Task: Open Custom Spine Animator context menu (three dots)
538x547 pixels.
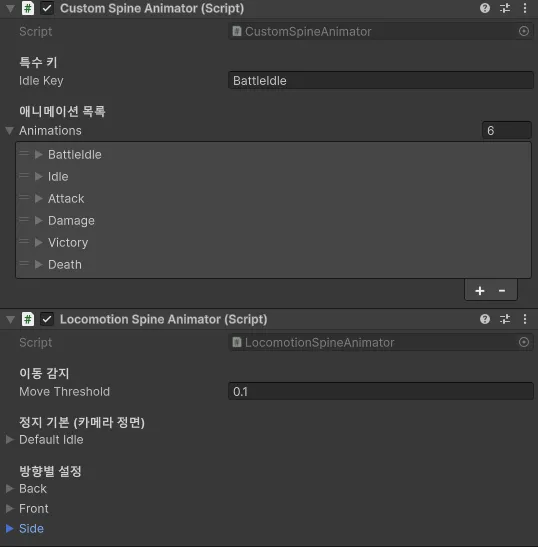Action: (x=525, y=8)
